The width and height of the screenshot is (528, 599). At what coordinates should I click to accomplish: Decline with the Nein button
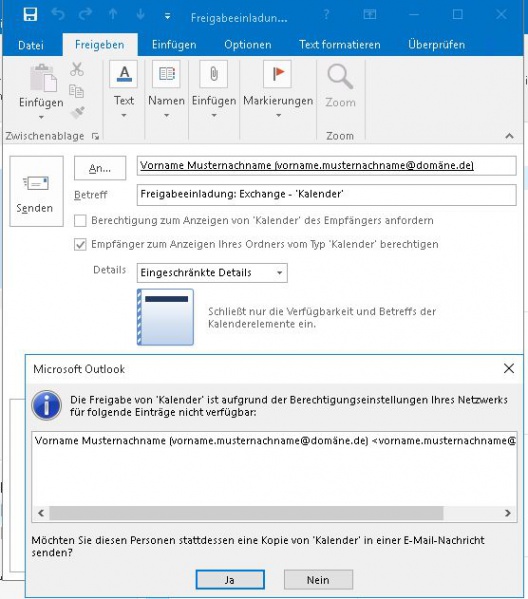tap(318, 580)
